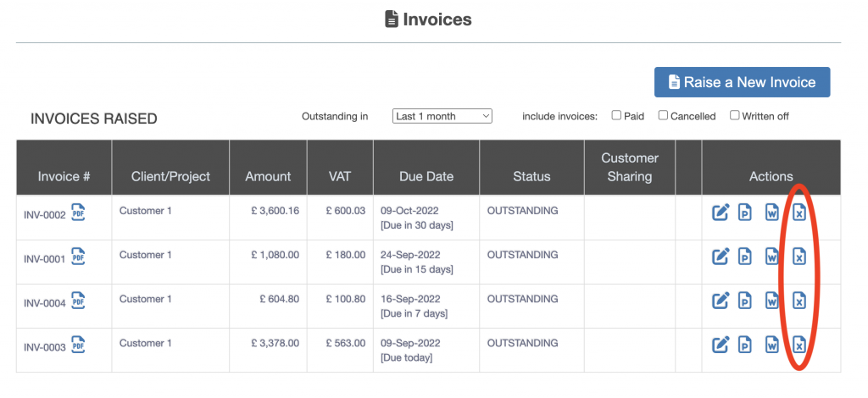Sort by the Due Date column header

point(426,176)
